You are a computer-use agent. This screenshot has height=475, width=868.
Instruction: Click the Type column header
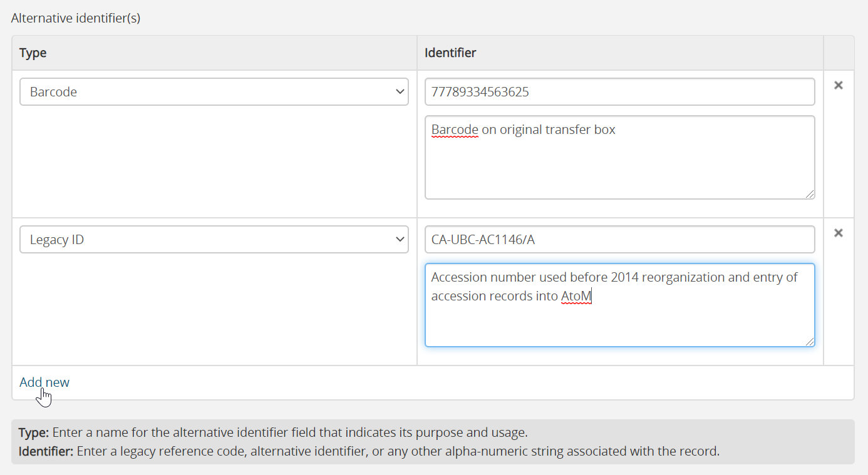click(x=33, y=53)
